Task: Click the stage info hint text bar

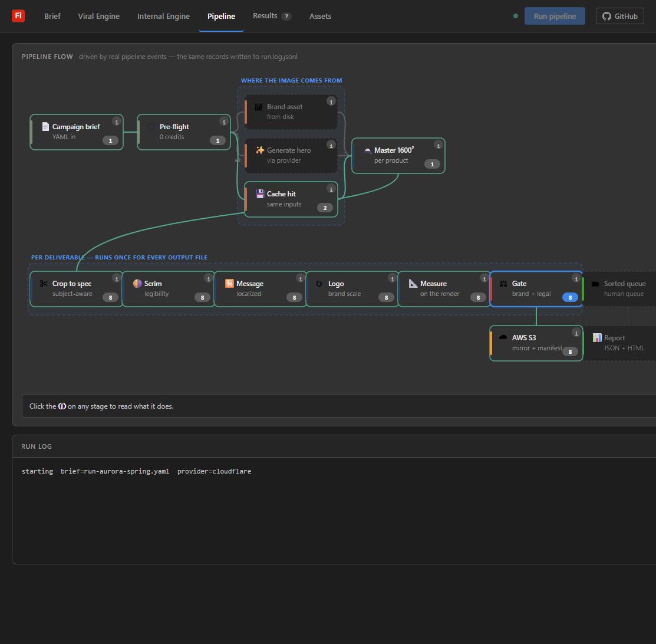Action: click(x=339, y=406)
